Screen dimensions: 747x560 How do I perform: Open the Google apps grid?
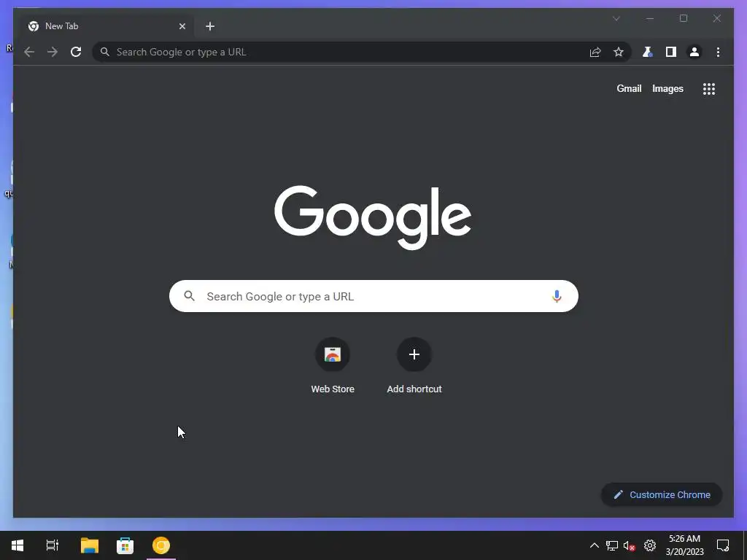click(x=709, y=88)
